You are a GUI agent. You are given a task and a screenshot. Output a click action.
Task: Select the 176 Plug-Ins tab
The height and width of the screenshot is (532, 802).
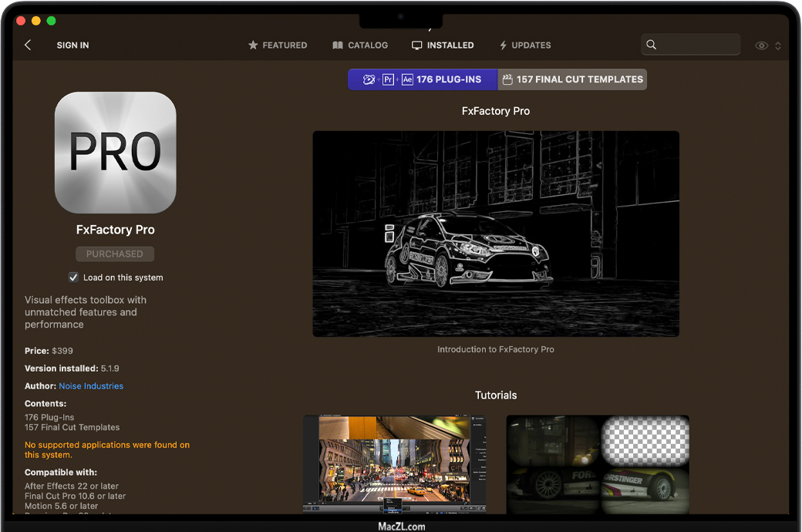pyautogui.click(x=448, y=79)
